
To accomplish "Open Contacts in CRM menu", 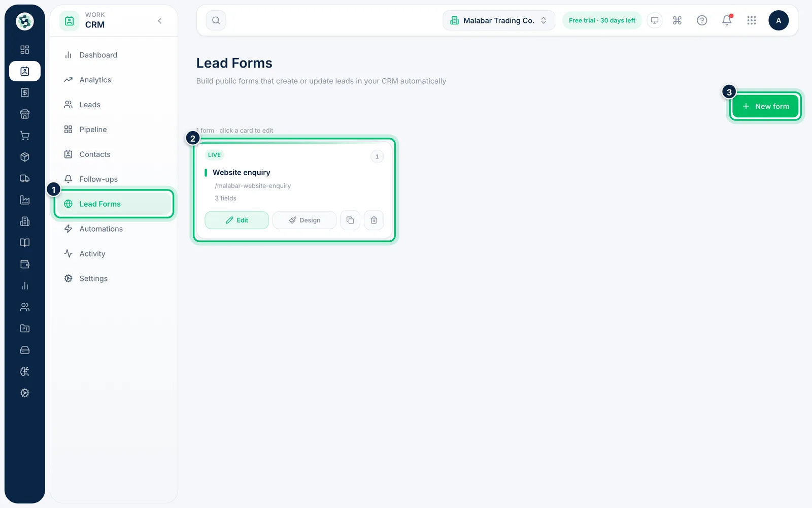I will click(114, 154).
